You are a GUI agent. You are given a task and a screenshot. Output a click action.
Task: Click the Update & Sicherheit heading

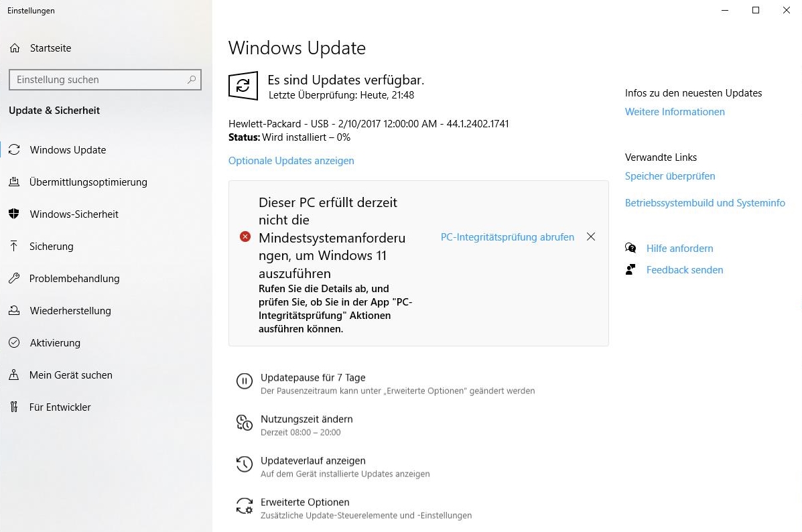pos(54,111)
